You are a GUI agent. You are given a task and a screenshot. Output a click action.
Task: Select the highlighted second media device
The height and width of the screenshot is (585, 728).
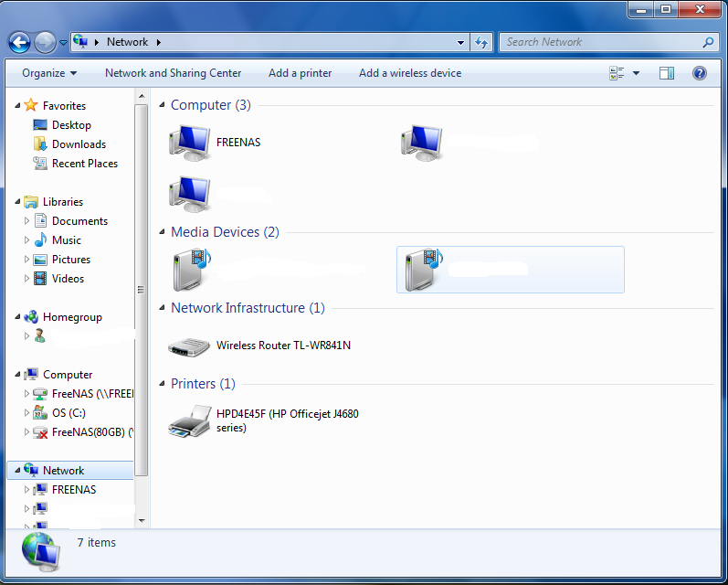(x=511, y=270)
